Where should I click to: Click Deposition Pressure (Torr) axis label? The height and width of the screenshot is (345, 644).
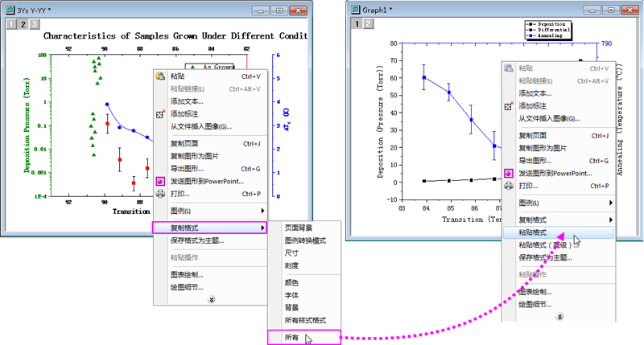[x=27, y=125]
